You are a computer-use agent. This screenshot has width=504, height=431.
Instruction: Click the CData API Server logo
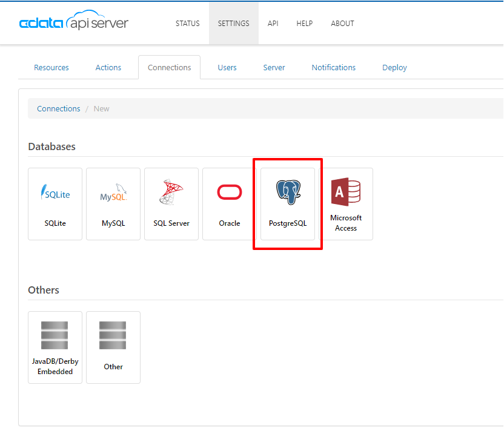pos(74,21)
